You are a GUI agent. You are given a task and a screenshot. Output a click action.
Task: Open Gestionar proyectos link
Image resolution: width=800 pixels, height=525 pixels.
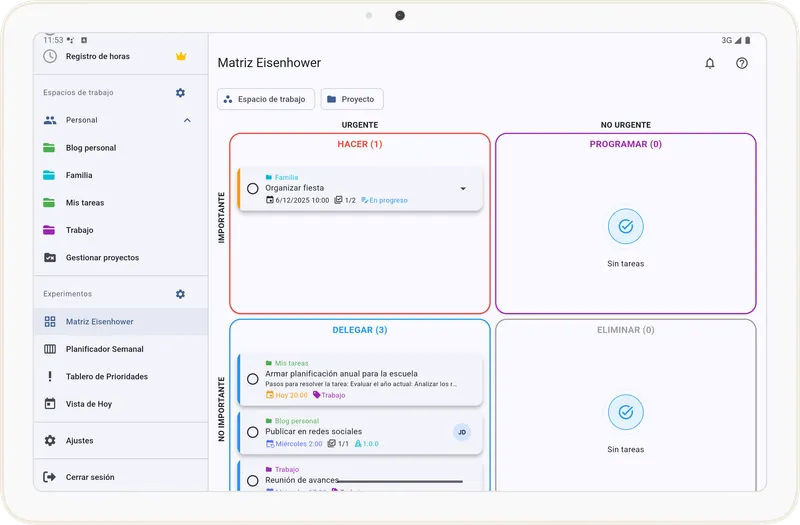click(102, 258)
